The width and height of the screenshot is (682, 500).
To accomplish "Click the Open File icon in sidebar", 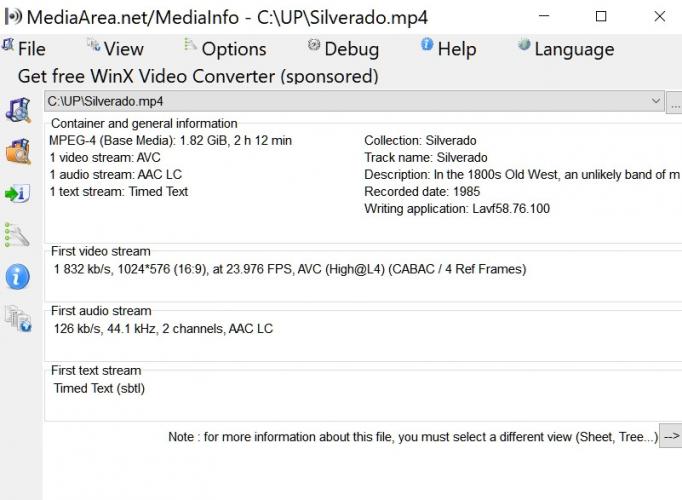I will (18, 110).
